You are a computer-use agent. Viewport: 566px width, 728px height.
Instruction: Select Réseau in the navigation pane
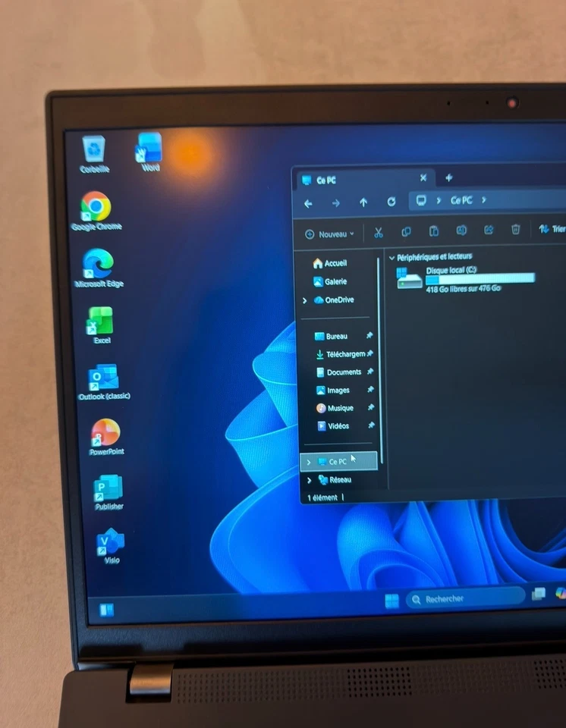335,479
